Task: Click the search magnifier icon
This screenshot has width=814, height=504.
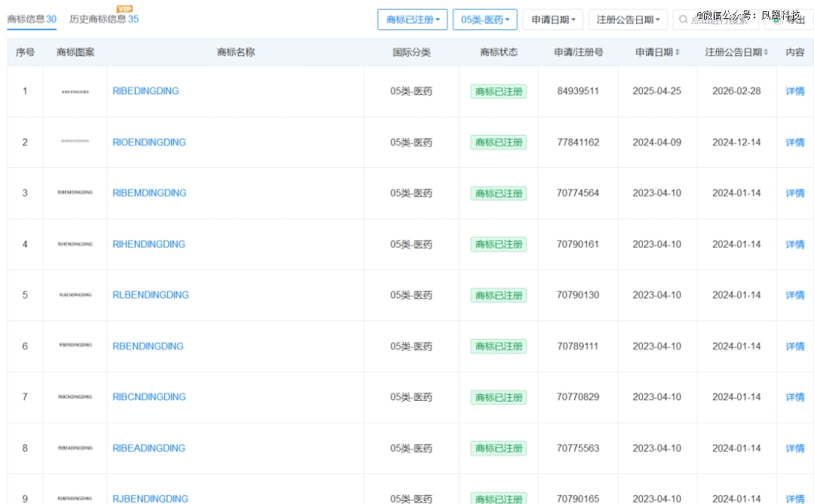Action: click(x=683, y=19)
